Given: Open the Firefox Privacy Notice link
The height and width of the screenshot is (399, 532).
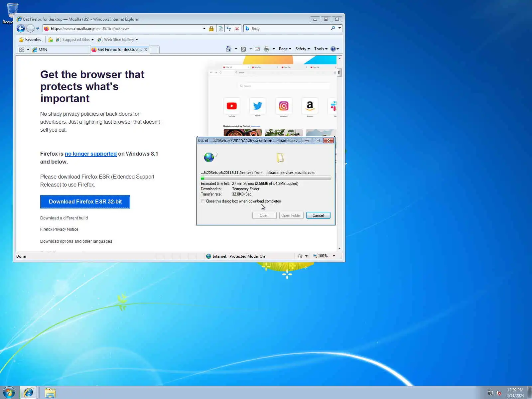Looking at the screenshot, I should [59, 229].
